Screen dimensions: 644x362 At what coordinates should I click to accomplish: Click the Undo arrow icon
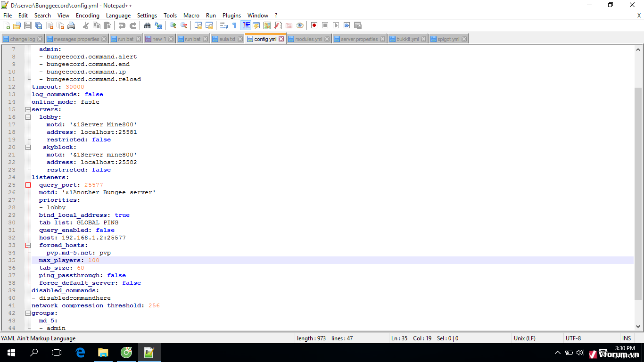click(x=122, y=25)
